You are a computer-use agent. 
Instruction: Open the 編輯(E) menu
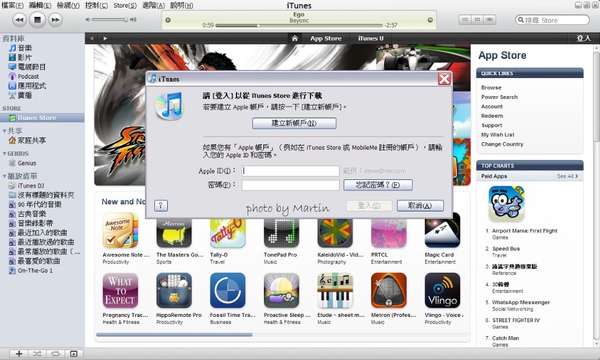[40, 5]
